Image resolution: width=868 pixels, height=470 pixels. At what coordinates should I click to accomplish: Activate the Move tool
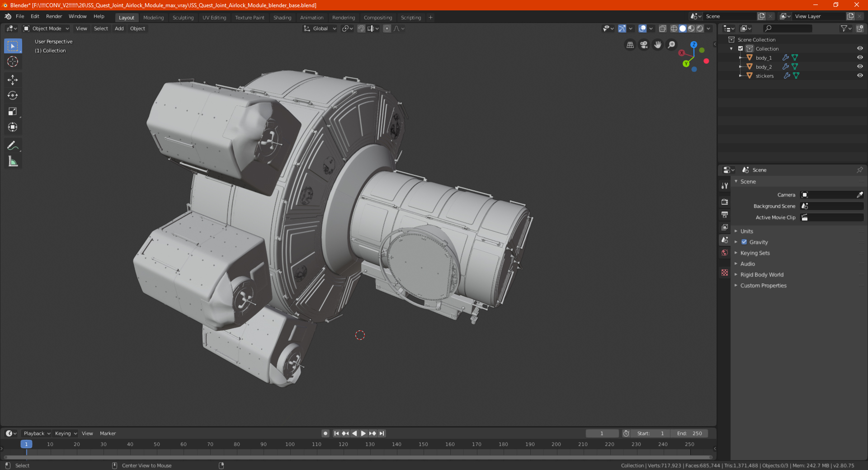click(x=13, y=80)
